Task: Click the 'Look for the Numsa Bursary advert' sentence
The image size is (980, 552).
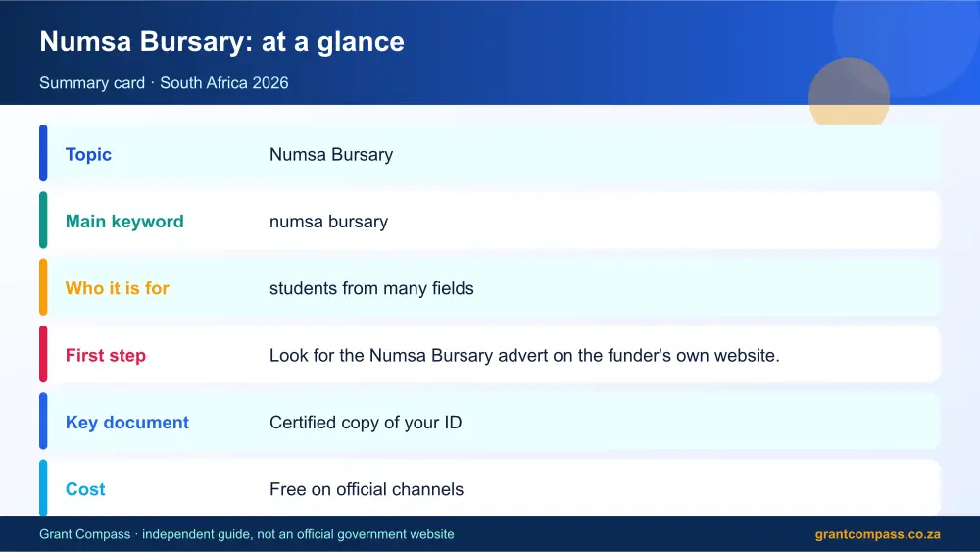Action: [524, 355]
